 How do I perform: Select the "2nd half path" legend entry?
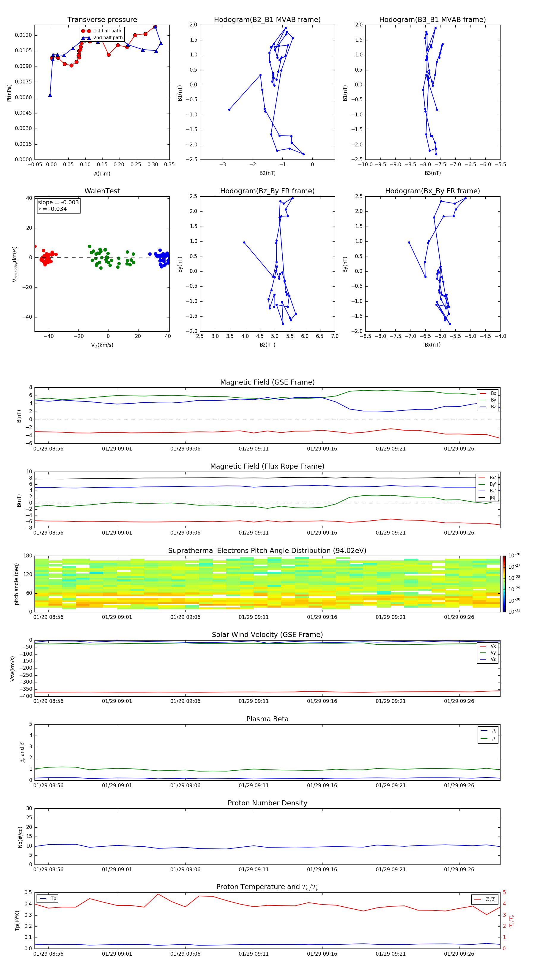[102, 38]
